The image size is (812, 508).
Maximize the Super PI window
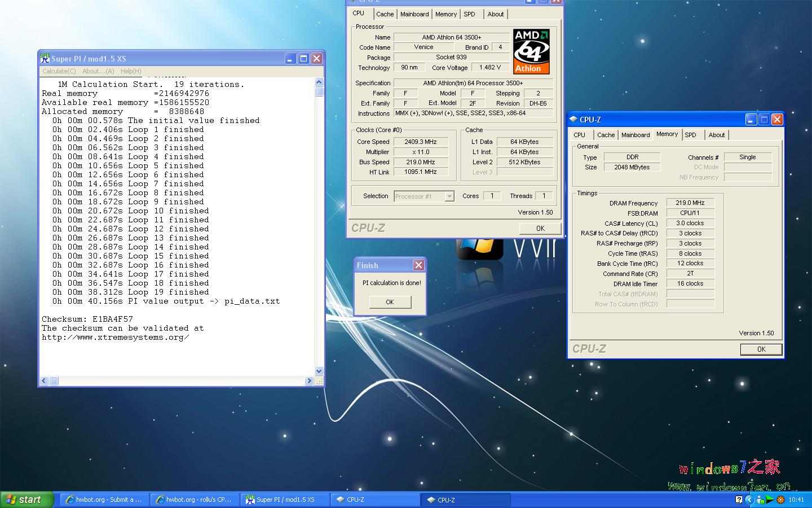pos(303,58)
